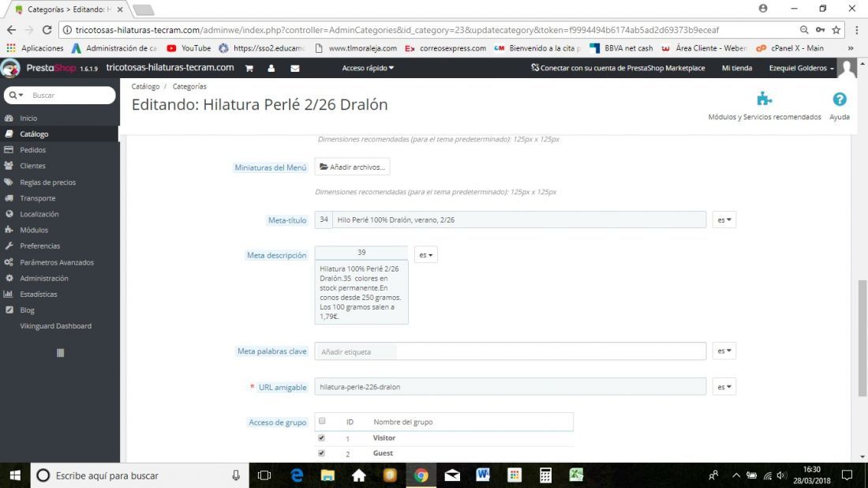Open Catálogo breadcrumb link
Screen dimensions: 868x488
pyautogui.click(x=146, y=86)
